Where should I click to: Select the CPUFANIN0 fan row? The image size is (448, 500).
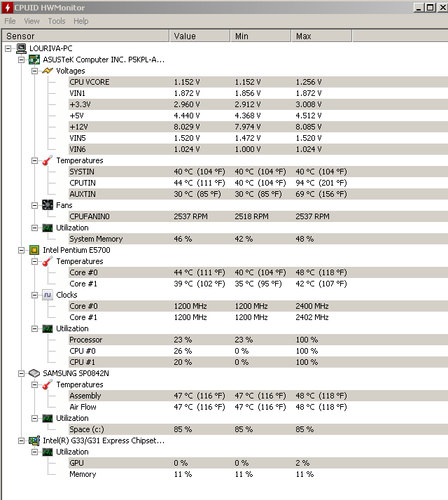pyautogui.click(x=258, y=216)
